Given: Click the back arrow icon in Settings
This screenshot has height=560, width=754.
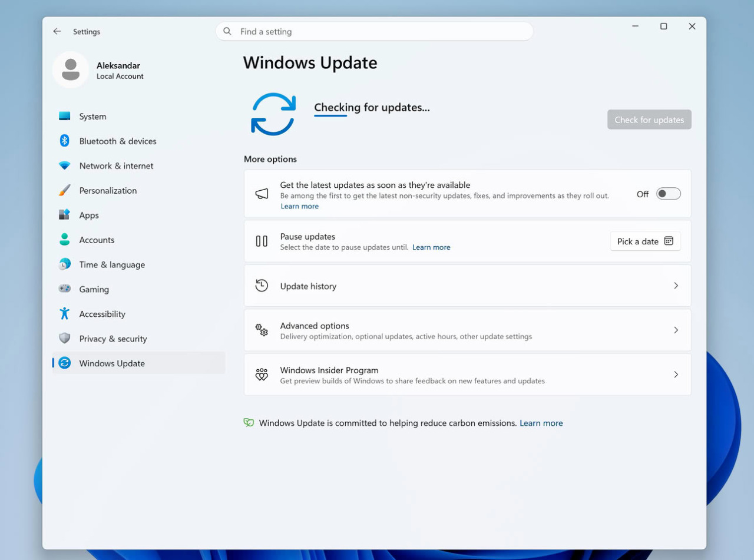Looking at the screenshot, I should [57, 31].
